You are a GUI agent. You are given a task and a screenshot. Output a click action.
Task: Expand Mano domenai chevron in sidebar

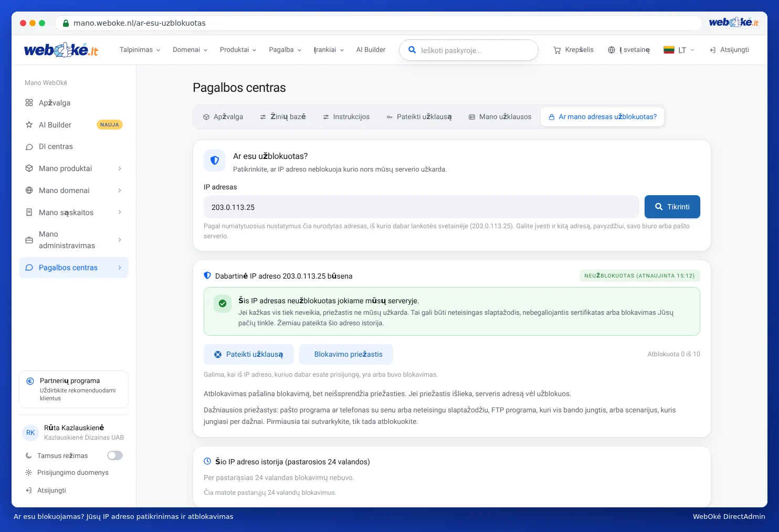click(x=120, y=190)
